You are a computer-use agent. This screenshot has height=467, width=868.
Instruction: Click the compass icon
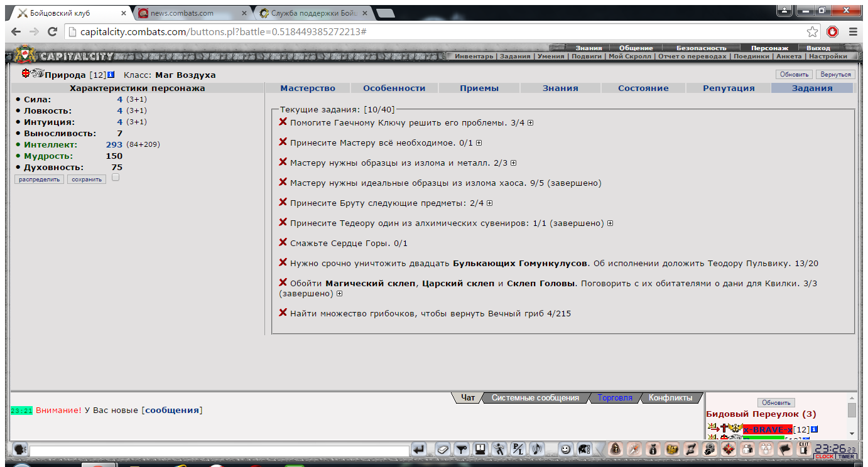(634, 449)
